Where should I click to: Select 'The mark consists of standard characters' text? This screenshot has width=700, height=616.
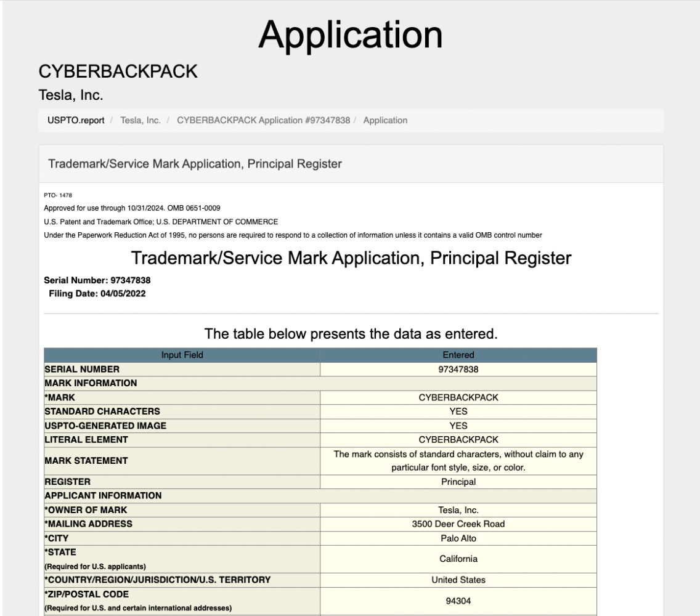coord(458,461)
